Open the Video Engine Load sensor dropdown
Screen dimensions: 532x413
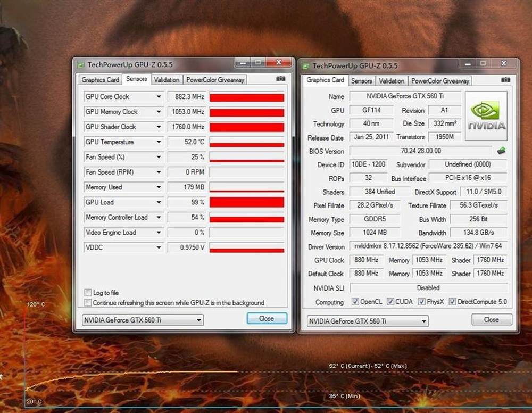tap(159, 233)
